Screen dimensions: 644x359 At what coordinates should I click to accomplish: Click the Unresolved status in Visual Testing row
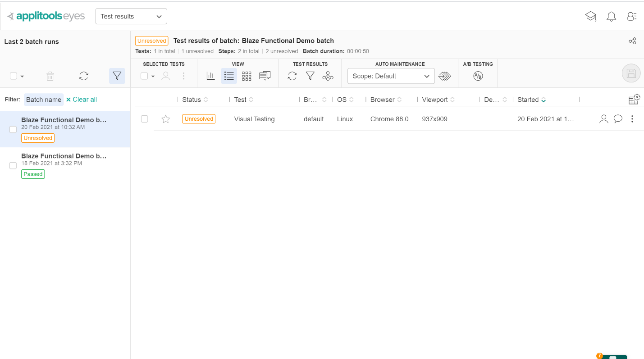point(199,119)
